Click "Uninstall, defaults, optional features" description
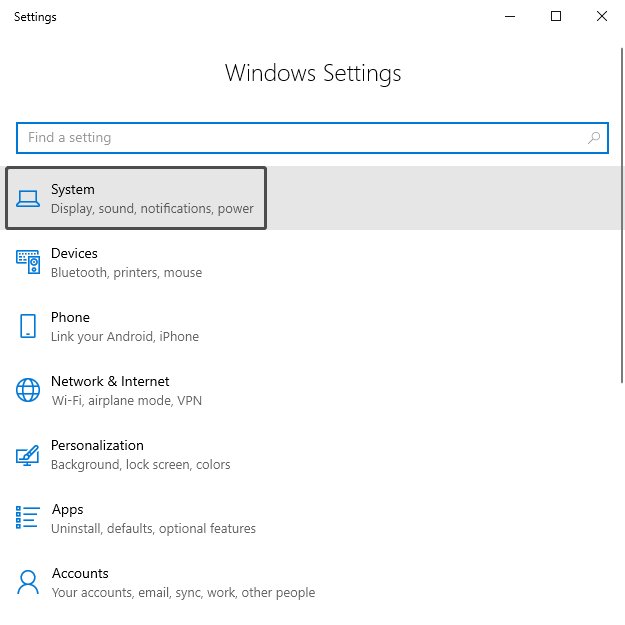This screenshot has height=625, width=625. pyautogui.click(x=153, y=529)
